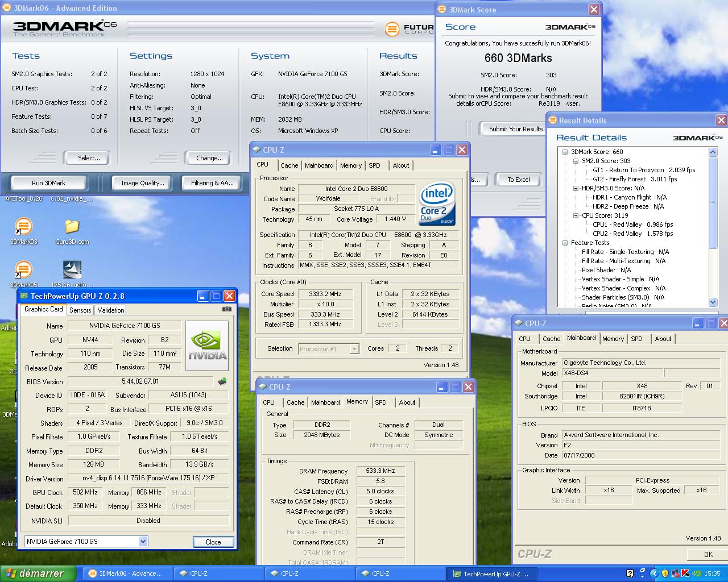Click the GPU-Z BIOS Version field
The width and height of the screenshot is (728, 582).
click(x=140, y=381)
